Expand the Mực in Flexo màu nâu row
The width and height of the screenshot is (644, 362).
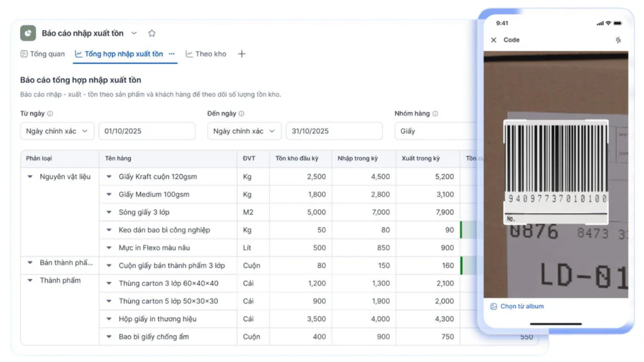tap(109, 248)
